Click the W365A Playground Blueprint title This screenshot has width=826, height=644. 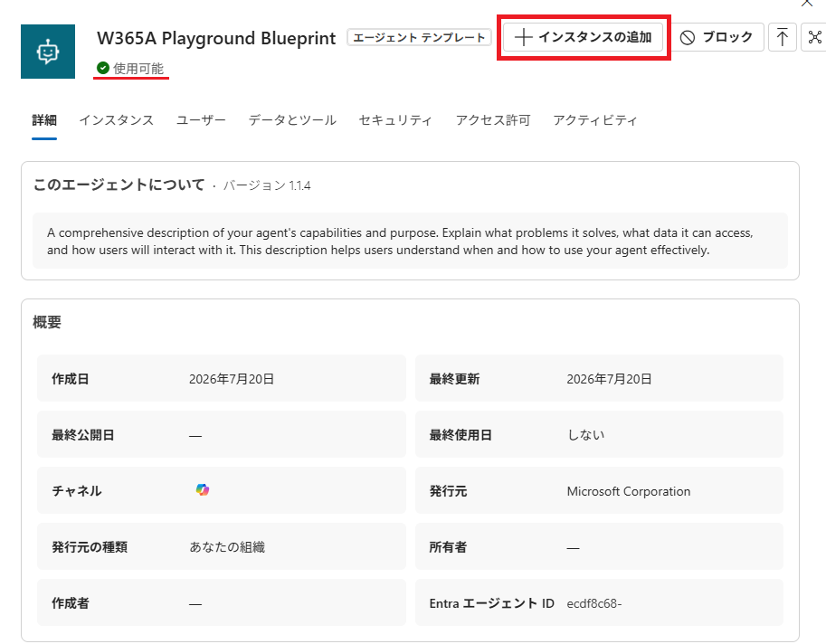tap(216, 38)
